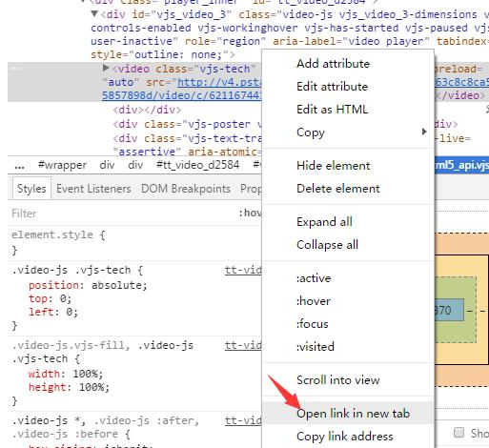Switch to the Event Listeners tab
The width and height of the screenshot is (489, 448).
(93, 189)
